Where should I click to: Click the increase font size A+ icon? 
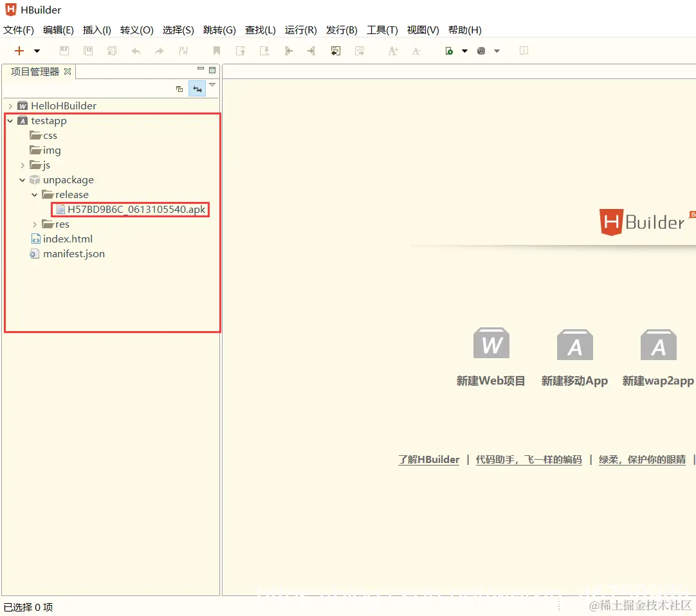393,51
